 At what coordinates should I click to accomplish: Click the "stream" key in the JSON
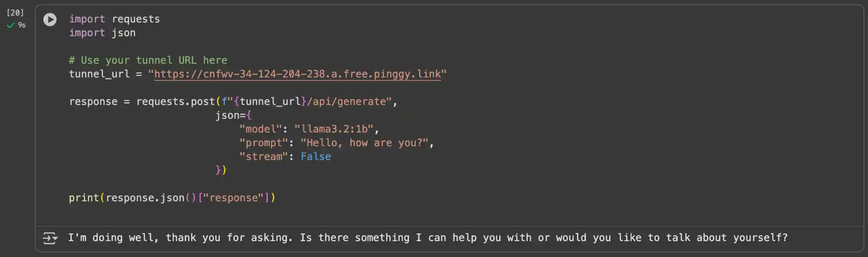(264, 157)
